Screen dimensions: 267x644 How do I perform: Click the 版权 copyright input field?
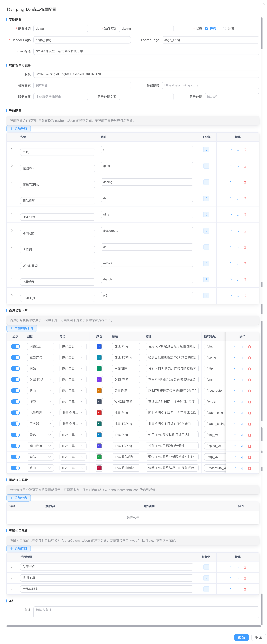[x=146, y=74]
